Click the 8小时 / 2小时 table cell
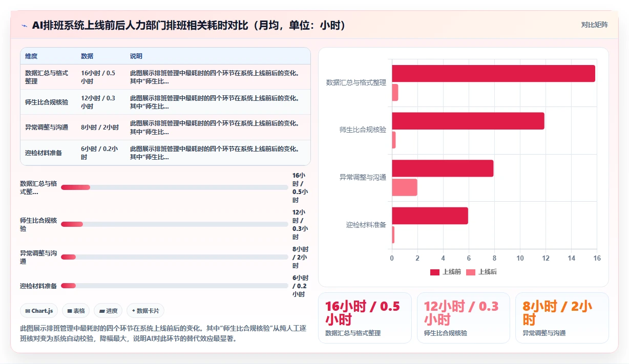This screenshot has height=364, width=629. tap(101, 127)
